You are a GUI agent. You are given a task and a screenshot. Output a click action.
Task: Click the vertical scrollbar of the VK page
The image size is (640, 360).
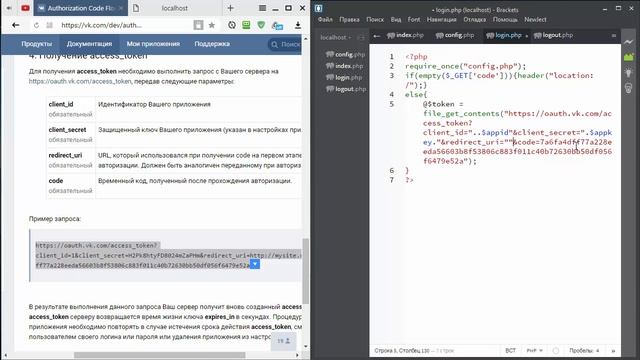306,271
